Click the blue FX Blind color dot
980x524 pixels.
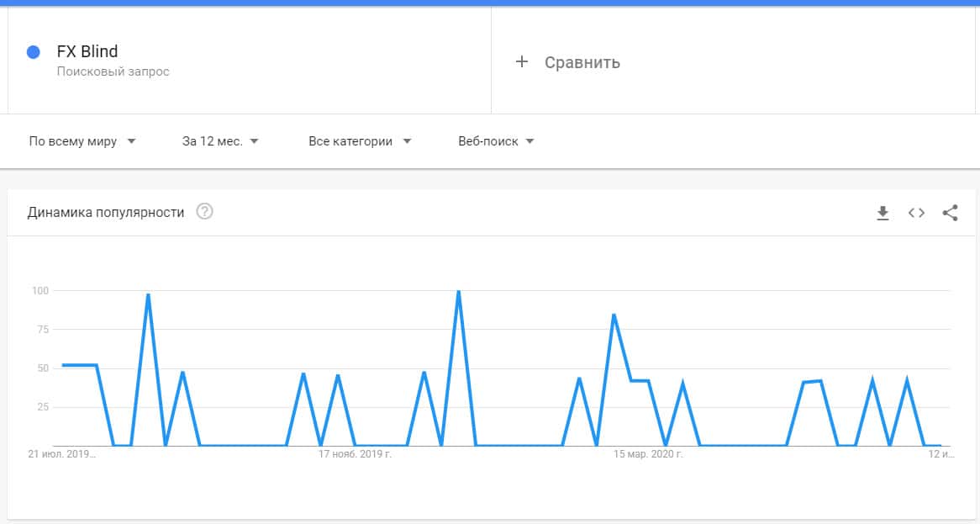pyautogui.click(x=34, y=52)
